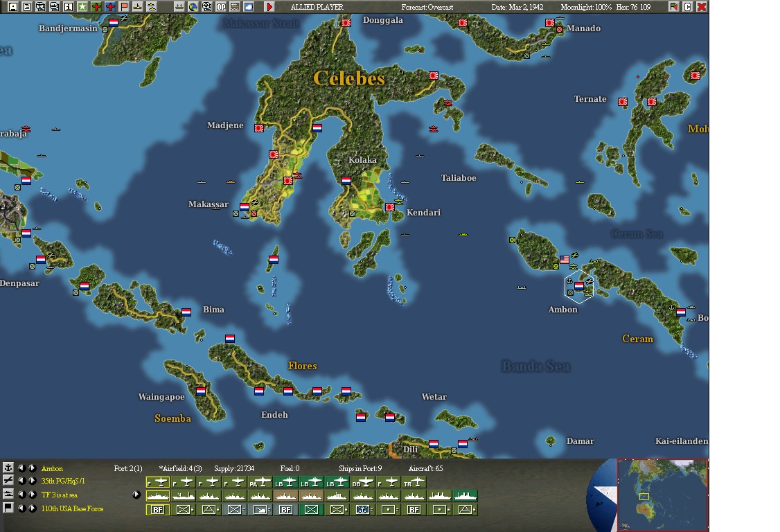Click the ship icon beside TF 3

(8, 494)
